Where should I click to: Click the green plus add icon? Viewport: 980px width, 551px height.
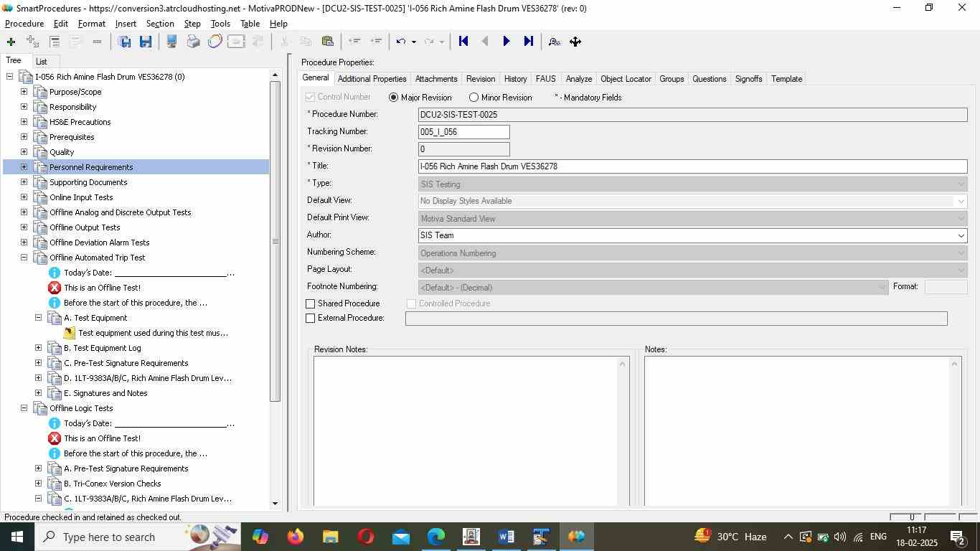coord(11,42)
